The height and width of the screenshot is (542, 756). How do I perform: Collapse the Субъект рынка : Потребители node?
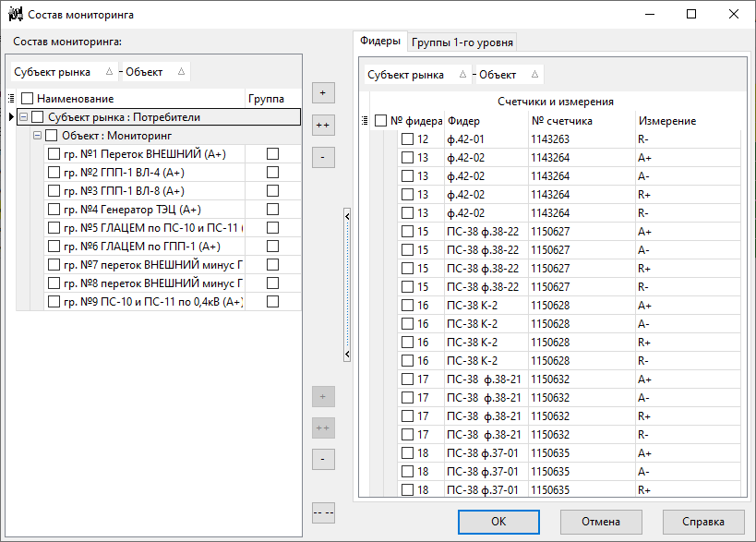pyautogui.click(x=21, y=116)
